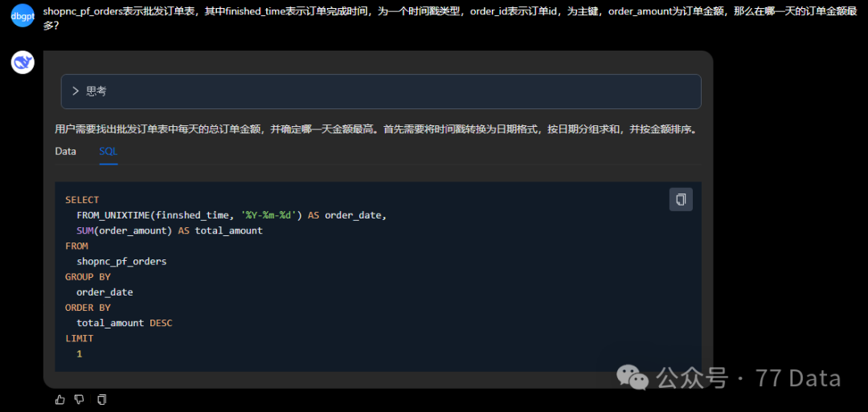Click the user question message text

450,19
